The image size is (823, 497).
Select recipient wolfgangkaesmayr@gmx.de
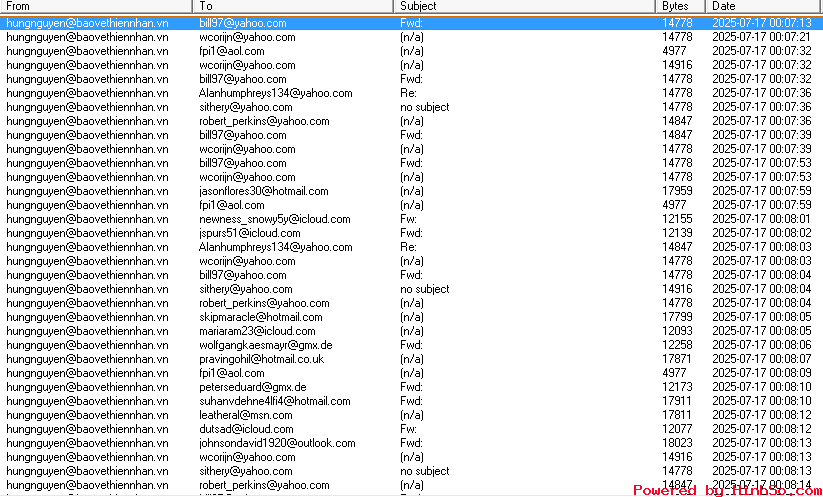[x=266, y=345]
